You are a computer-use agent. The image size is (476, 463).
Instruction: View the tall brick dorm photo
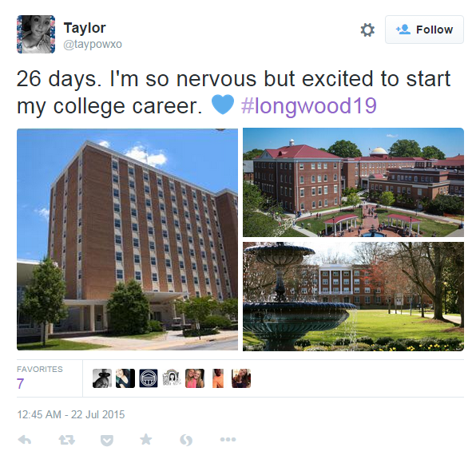click(127, 239)
